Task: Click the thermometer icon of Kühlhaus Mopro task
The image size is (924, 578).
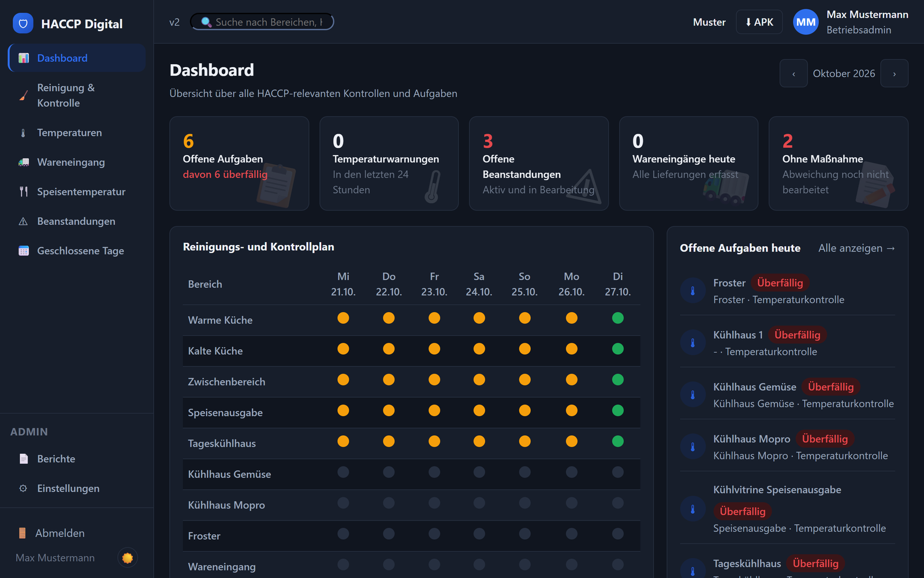Action: click(x=693, y=447)
